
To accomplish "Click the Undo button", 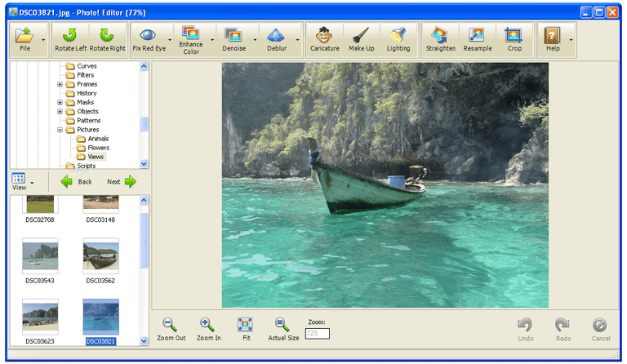I will tap(526, 330).
